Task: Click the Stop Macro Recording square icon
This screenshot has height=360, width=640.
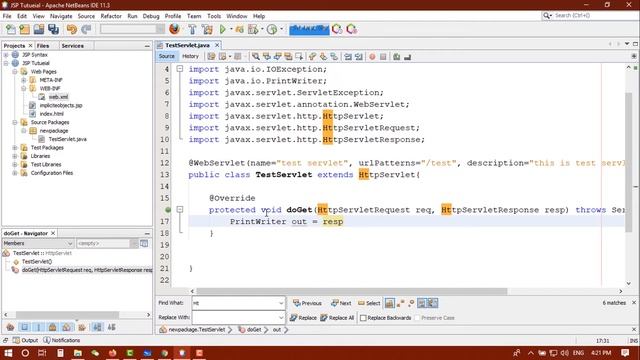Action: 383,57
